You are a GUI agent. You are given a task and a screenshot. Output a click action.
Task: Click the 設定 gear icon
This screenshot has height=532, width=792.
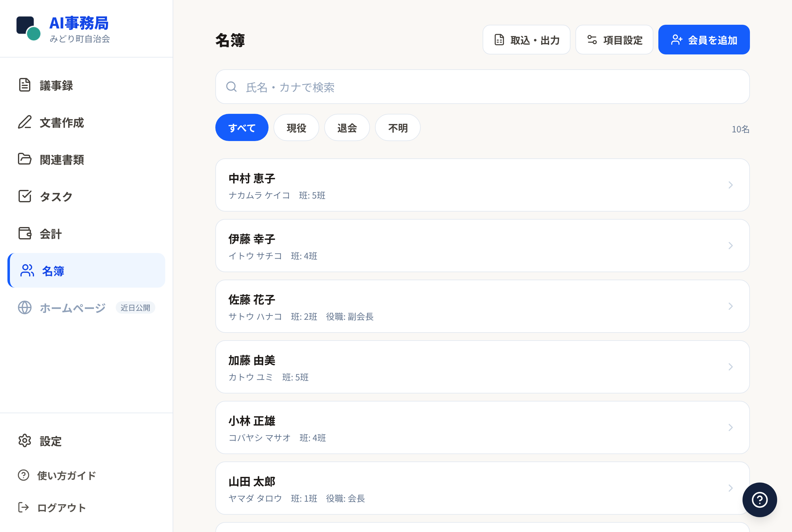pyautogui.click(x=24, y=441)
